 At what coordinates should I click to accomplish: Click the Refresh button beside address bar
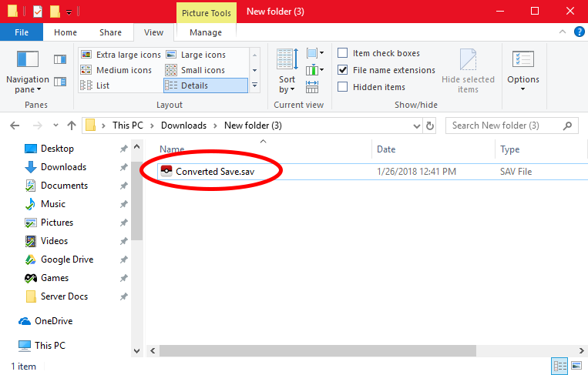coord(429,125)
